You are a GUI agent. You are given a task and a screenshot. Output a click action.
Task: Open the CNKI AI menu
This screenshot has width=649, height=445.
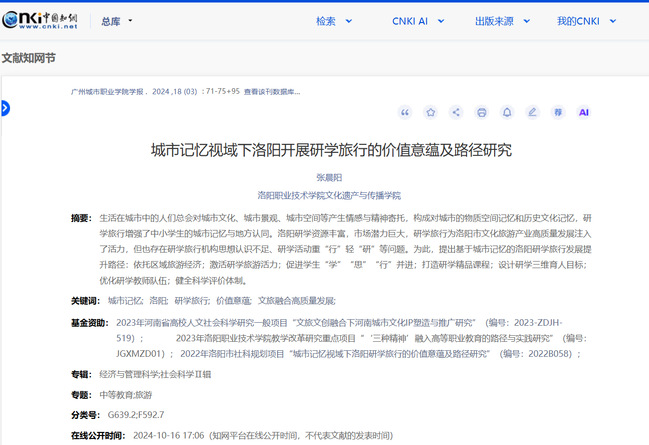[x=412, y=21]
